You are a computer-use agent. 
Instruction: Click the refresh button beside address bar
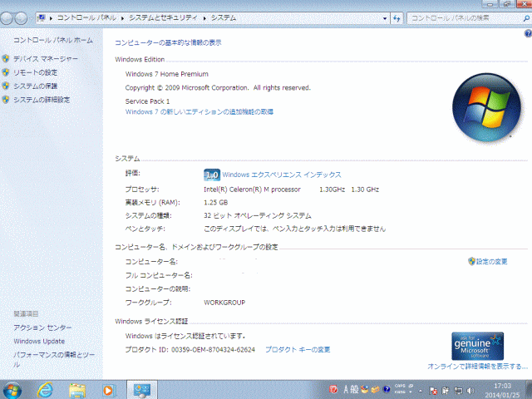click(x=399, y=17)
